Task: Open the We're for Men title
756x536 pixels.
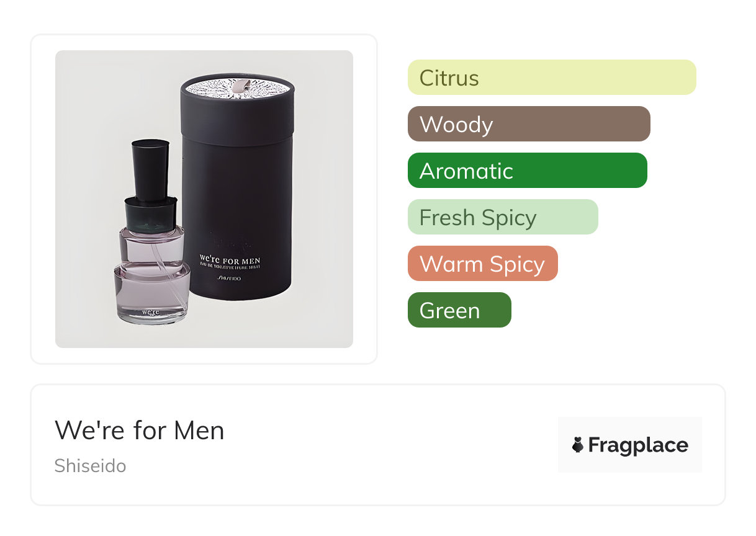Action: (140, 431)
